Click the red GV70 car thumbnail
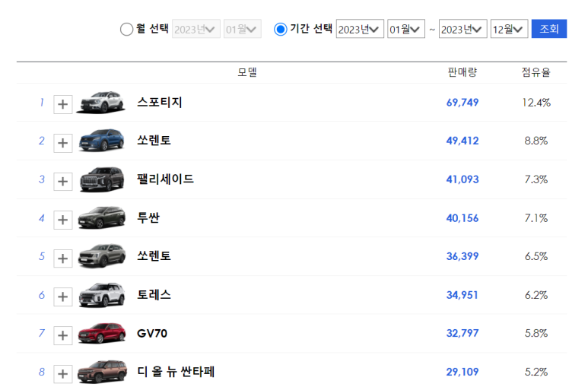The height and width of the screenshot is (390, 588). (x=102, y=333)
